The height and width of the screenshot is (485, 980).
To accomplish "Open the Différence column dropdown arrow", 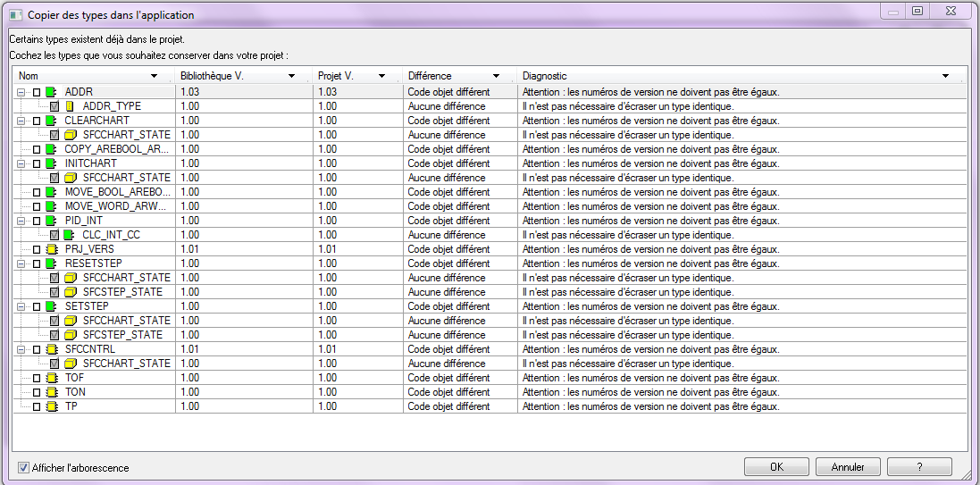I will 496,77.
